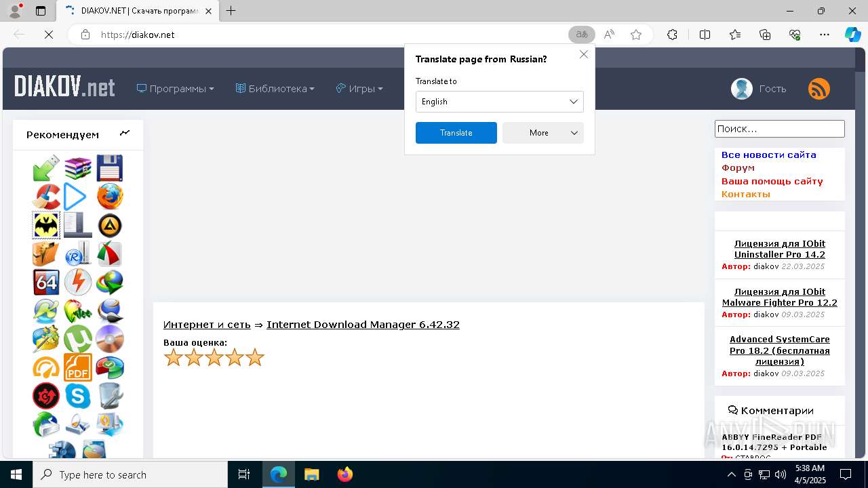The image size is (868, 488).
Task: Click the Гость user avatar
Action: point(742,89)
